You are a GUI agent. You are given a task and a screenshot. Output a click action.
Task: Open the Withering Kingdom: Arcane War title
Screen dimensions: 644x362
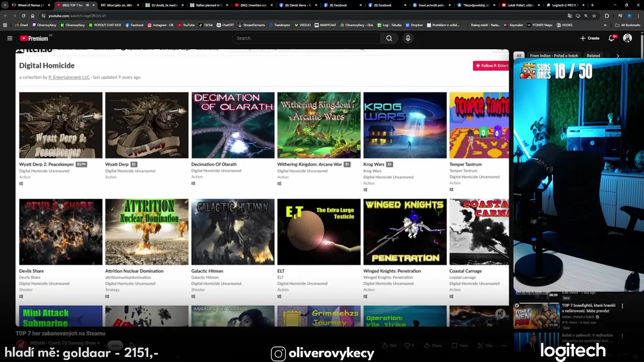point(309,164)
